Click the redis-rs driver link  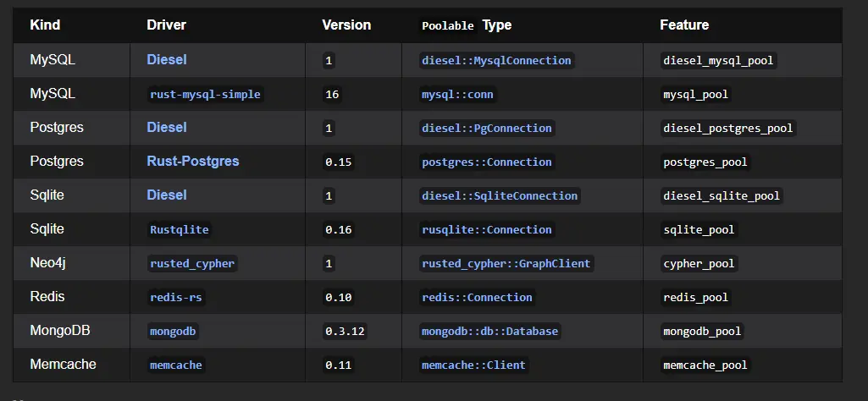click(176, 297)
